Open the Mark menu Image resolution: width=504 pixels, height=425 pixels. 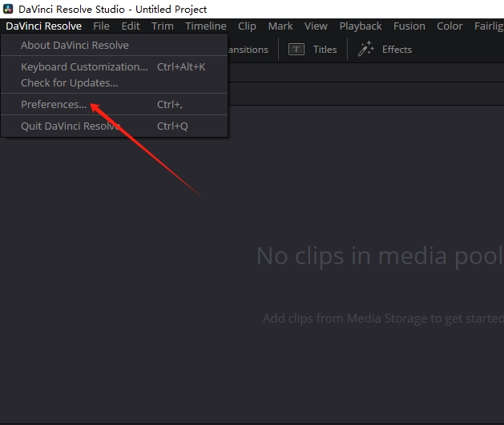click(x=280, y=26)
